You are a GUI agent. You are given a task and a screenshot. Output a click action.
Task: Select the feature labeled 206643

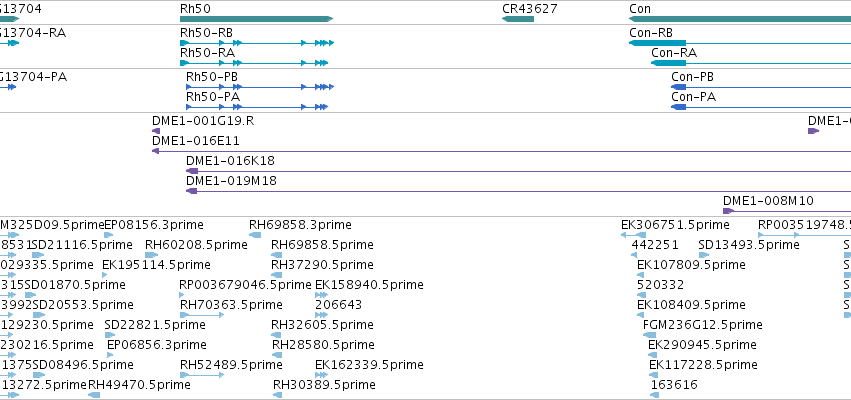pos(339,305)
